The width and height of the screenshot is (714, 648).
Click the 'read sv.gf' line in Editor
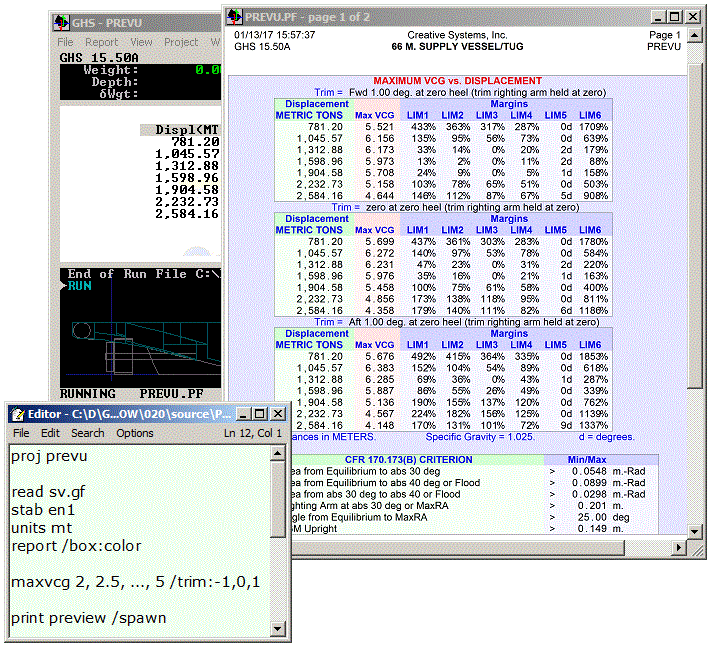pos(48,492)
